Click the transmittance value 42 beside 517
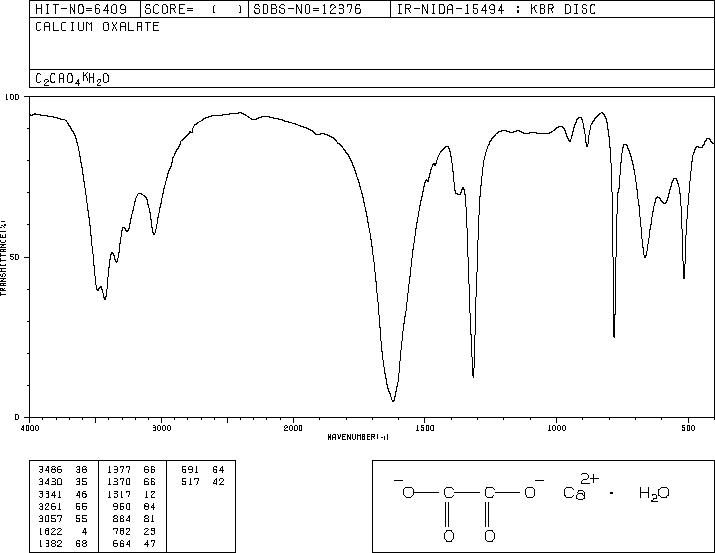Viewport: 715px width, 553px height. (x=218, y=482)
